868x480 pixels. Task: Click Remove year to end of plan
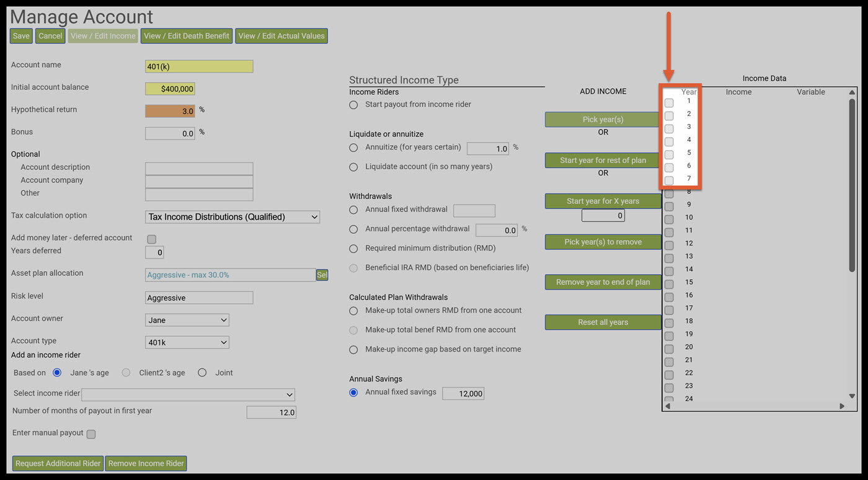pos(603,282)
